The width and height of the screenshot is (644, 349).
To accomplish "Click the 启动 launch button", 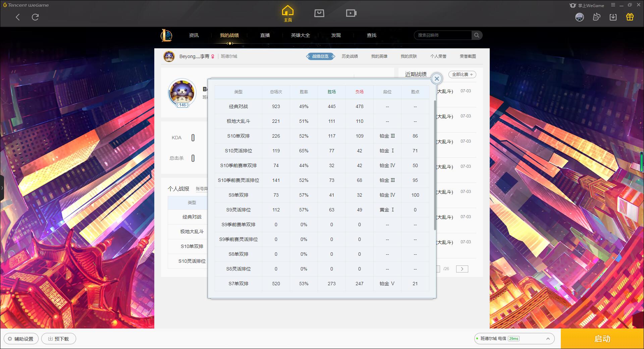I will tap(602, 339).
